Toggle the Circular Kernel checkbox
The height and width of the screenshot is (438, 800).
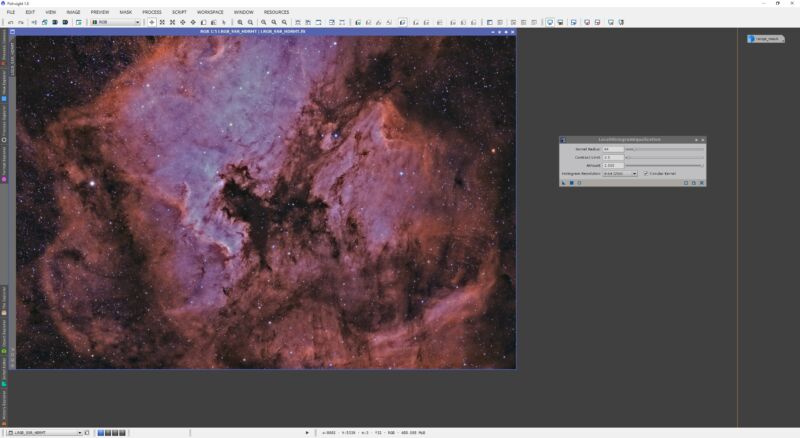(x=646, y=173)
